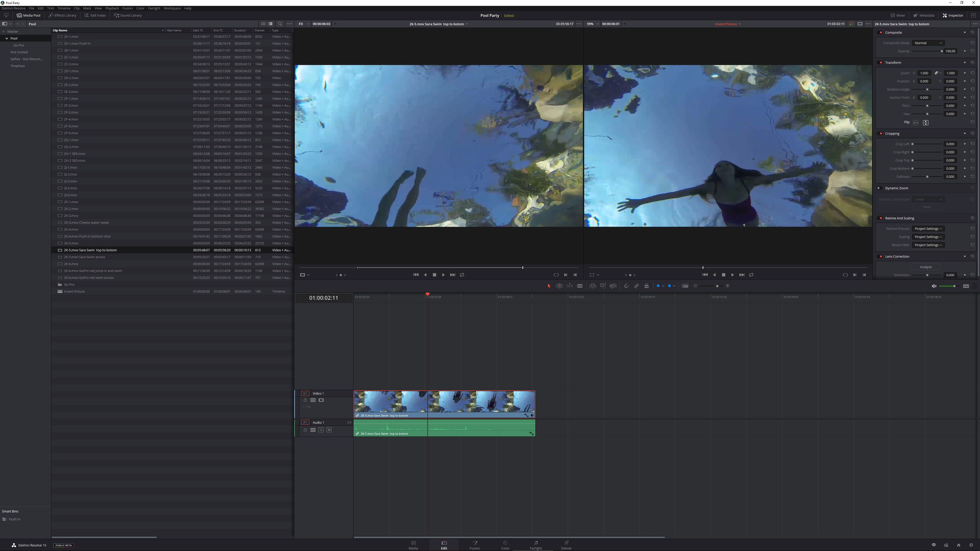Click the timeline zoom out minus icon
Screen dimensions: 980x551
coord(695,286)
